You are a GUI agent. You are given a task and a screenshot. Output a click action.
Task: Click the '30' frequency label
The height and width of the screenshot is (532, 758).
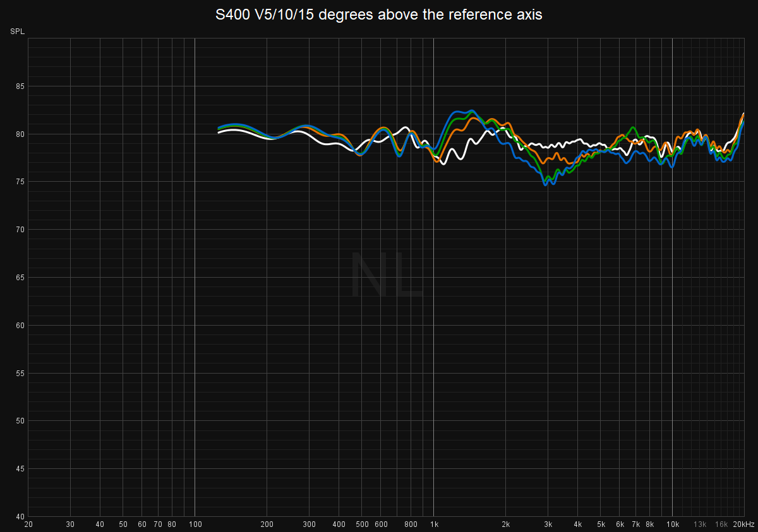pyautogui.click(x=70, y=524)
